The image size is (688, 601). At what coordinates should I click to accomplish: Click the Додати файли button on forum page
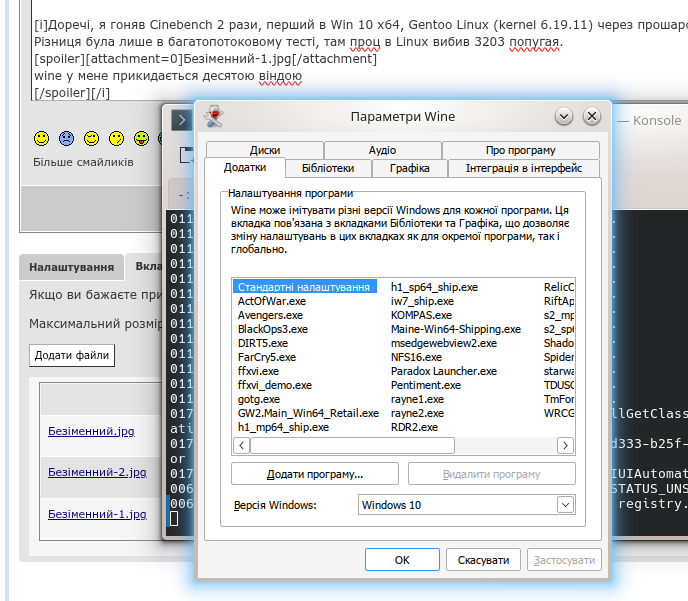point(72,355)
